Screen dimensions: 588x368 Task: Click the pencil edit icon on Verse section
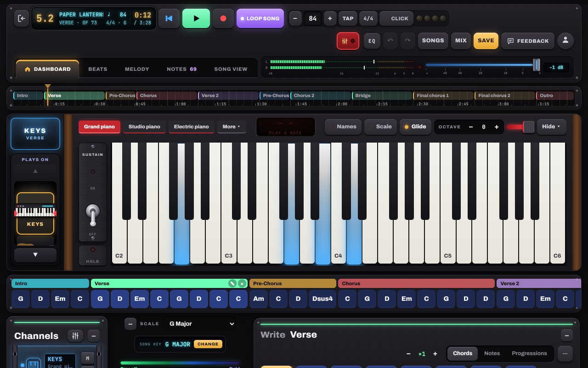[x=233, y=283]
